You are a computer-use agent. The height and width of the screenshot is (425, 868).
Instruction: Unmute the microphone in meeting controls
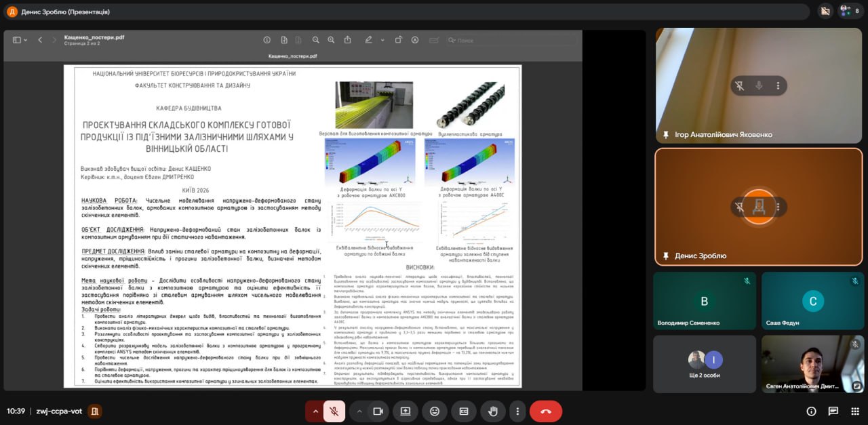point(334,411)
